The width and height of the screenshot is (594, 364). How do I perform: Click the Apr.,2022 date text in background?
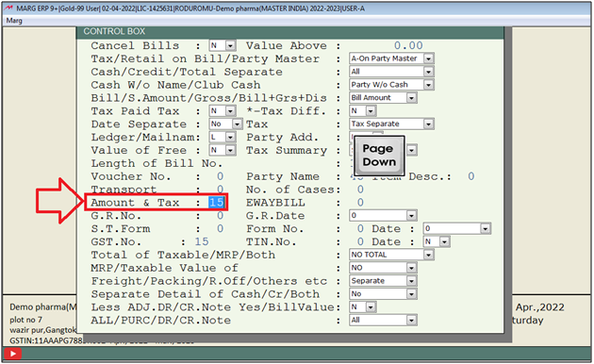click(540, 307)
